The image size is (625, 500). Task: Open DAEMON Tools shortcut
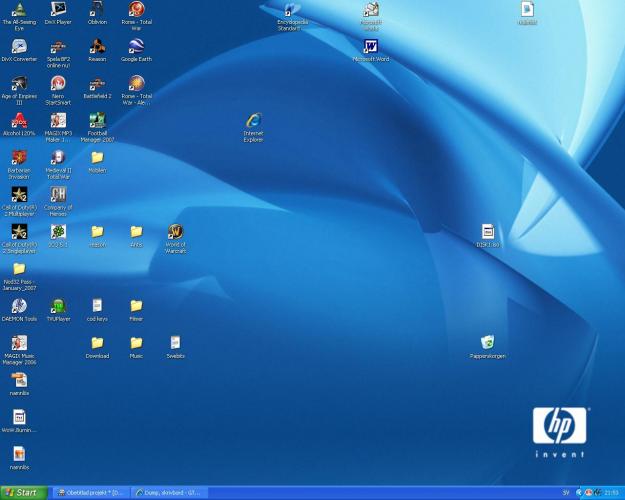(19, 306)
